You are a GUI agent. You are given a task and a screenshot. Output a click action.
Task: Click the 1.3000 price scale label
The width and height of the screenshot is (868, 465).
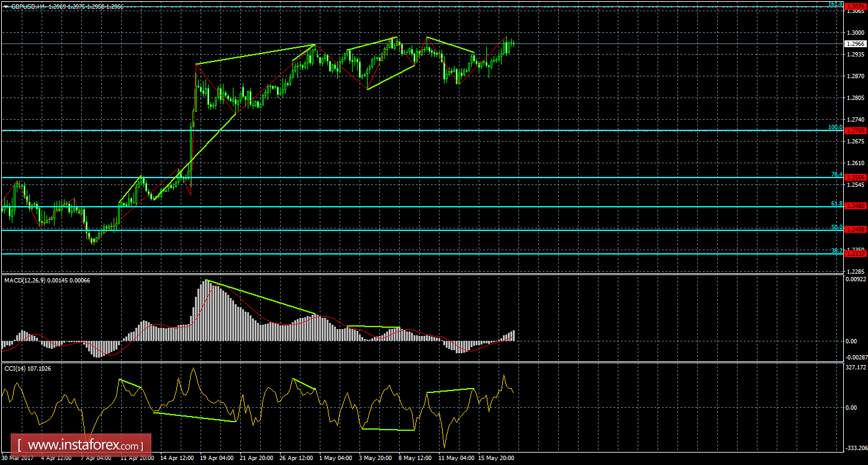[x=854, y=32]
